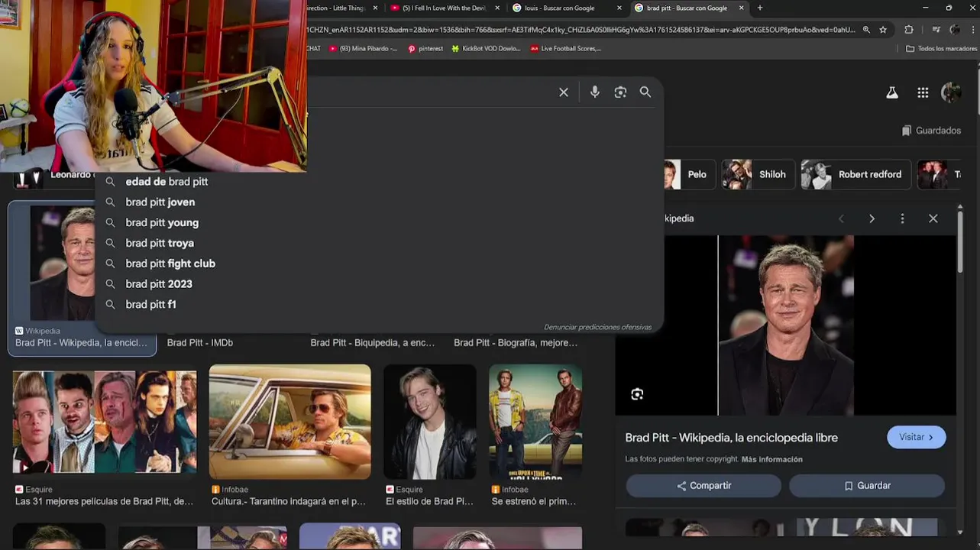Open the browser media control icon

coord(936,30)
